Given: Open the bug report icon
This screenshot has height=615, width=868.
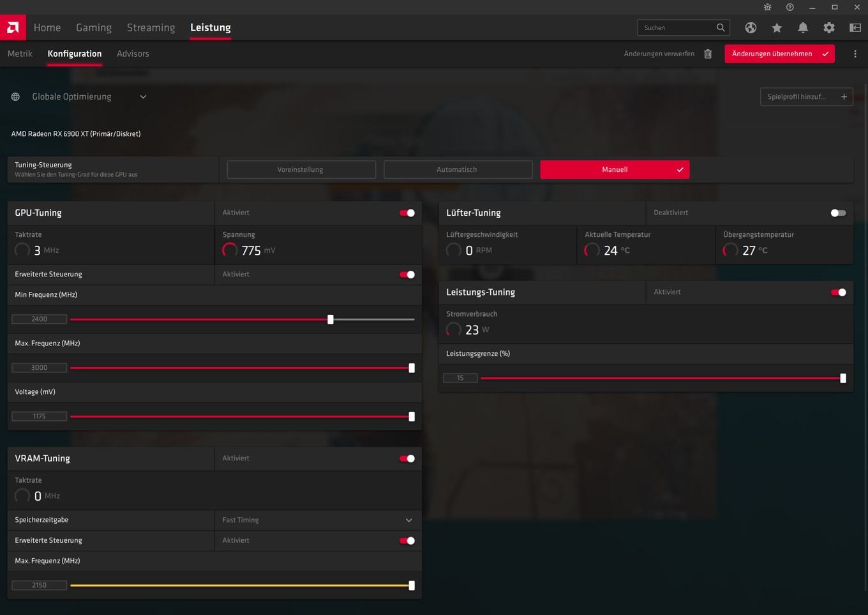Looking at the screenshot, I should 768,7.
